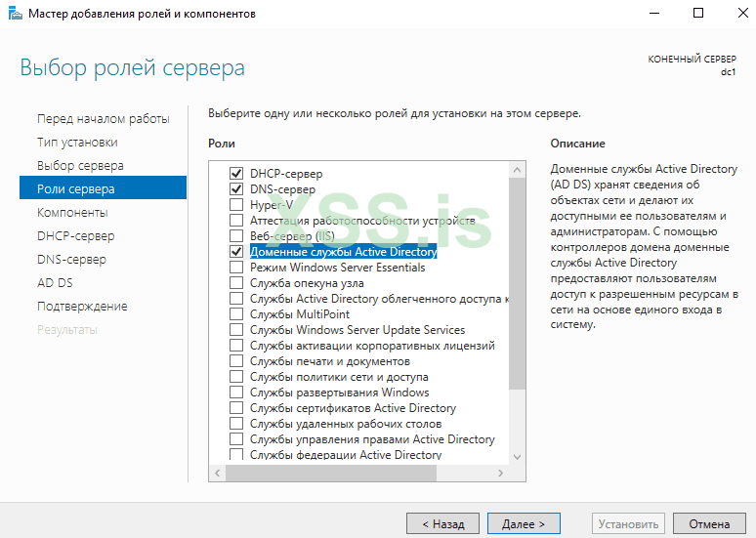This screenshot has width=756, height=538.
Task: Maximize the wizard window
Action: click(698, 13)
